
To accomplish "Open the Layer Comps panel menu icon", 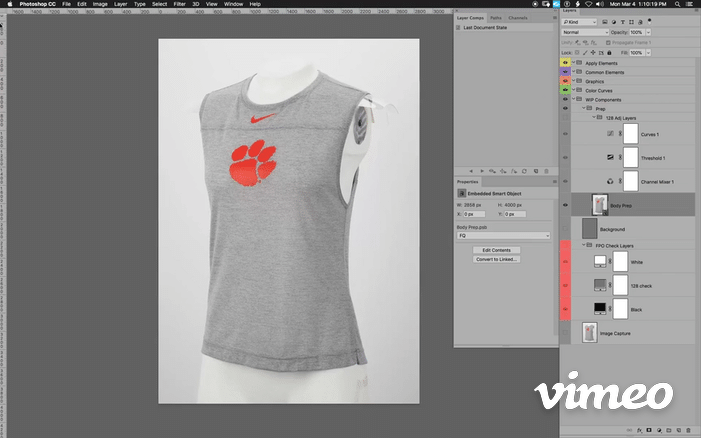I will [x=555, y=18].
